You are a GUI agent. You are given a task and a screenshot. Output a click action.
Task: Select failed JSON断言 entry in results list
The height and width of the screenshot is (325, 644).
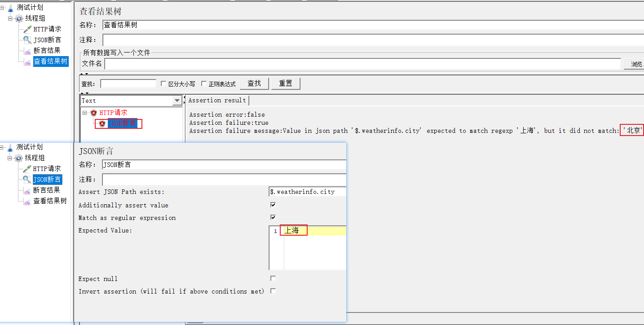click(x=122, y=124)
